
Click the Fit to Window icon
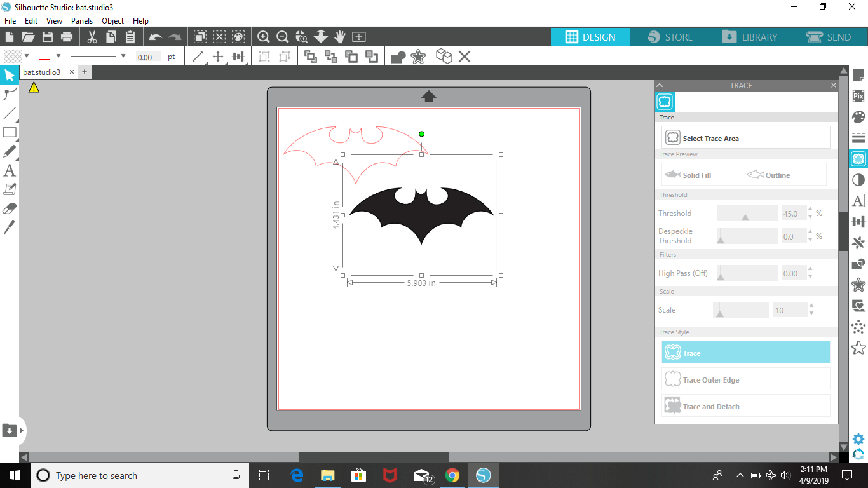click(359, 37)
